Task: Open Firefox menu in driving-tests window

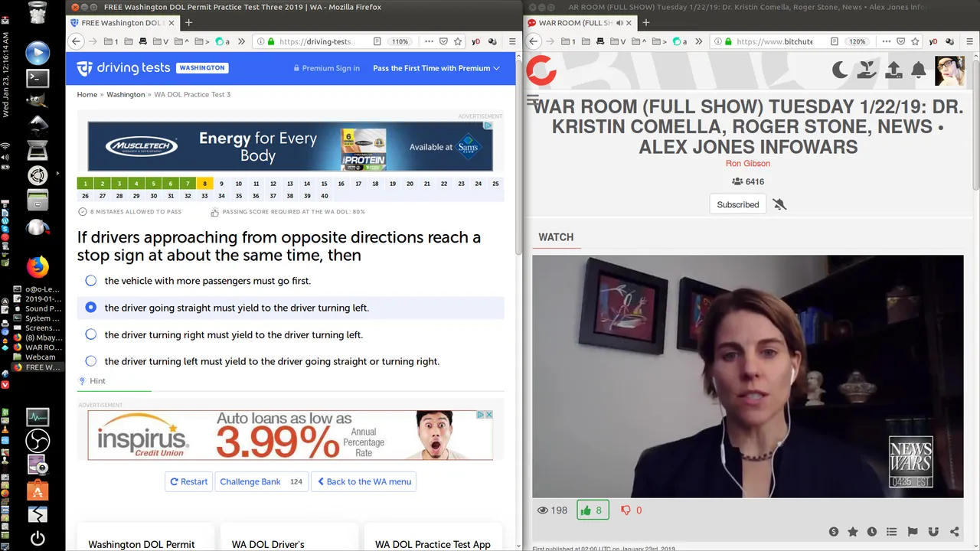Action: (512, 41)
